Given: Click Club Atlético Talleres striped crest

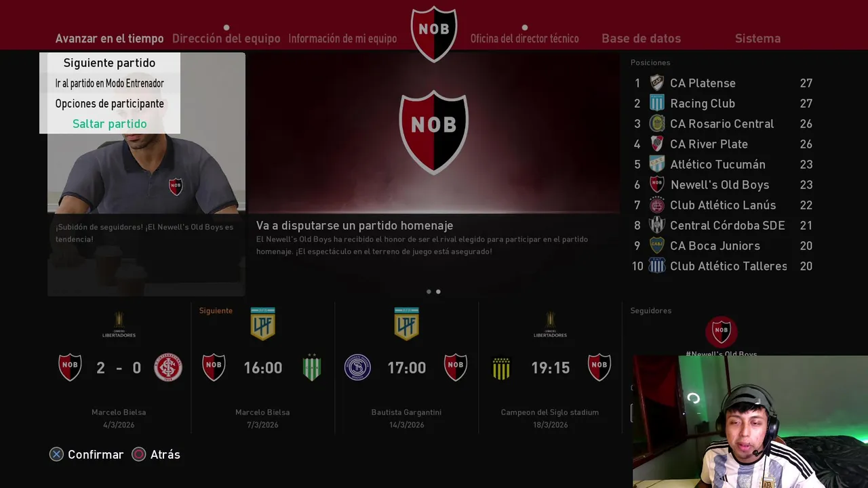Looking at the screenshot, I should 657,266.
